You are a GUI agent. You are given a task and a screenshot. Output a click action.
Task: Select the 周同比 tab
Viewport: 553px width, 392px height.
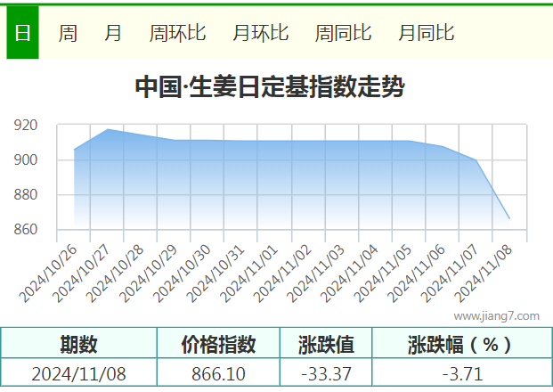[x=343, y=33]
